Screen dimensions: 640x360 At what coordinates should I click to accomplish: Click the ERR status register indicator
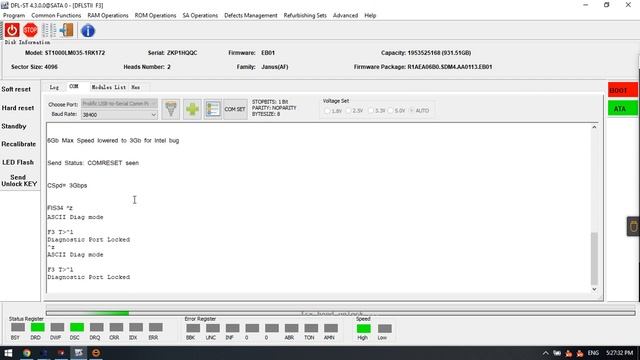click(x=156, y=327)
